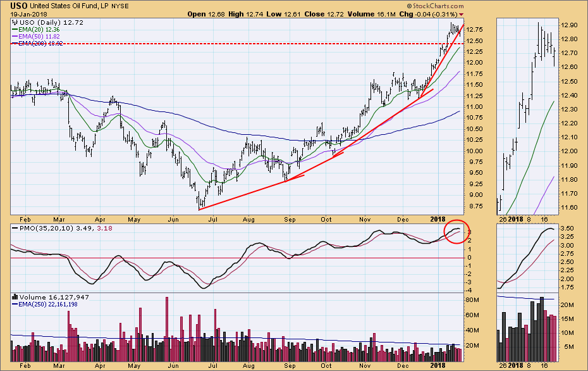Click the red down arrow after Chg
Viewport: 588px width, 371px height.
(x=462, y=15)
